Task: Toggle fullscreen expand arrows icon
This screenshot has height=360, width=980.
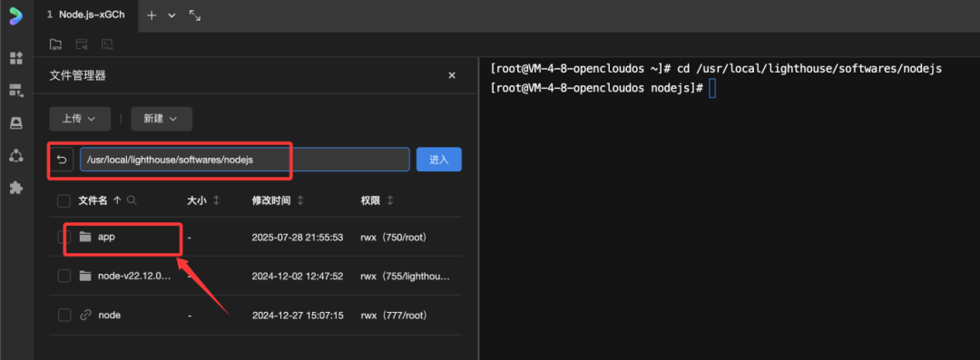Action: pos(195,15)
